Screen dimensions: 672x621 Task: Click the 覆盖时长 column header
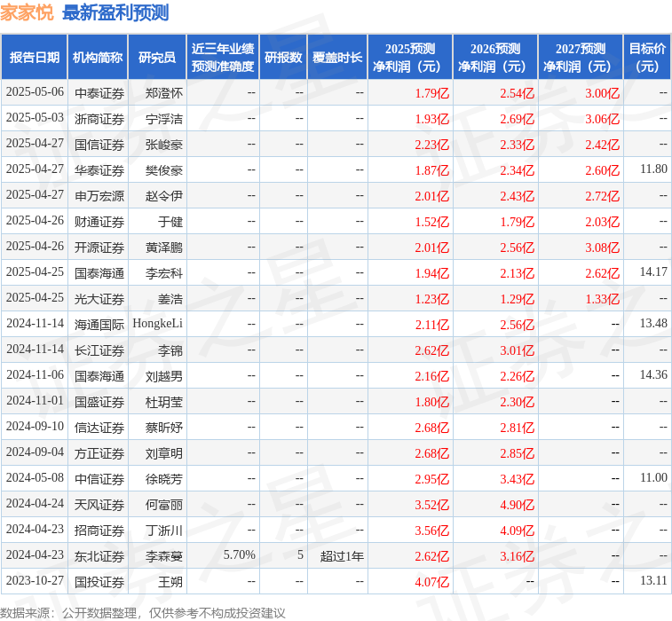[x=337, y=58]
